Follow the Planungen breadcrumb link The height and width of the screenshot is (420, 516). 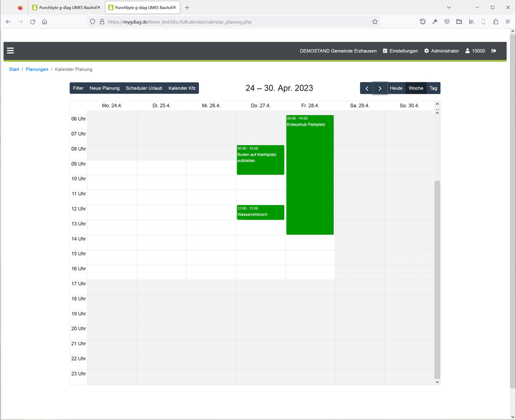[37, 70]
